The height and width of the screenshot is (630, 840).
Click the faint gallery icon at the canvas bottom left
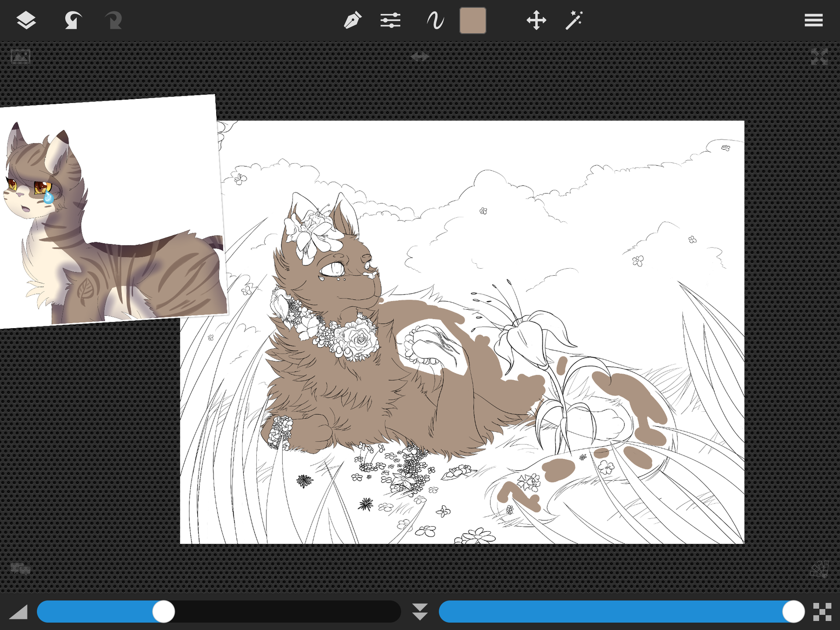pos(21,569)
